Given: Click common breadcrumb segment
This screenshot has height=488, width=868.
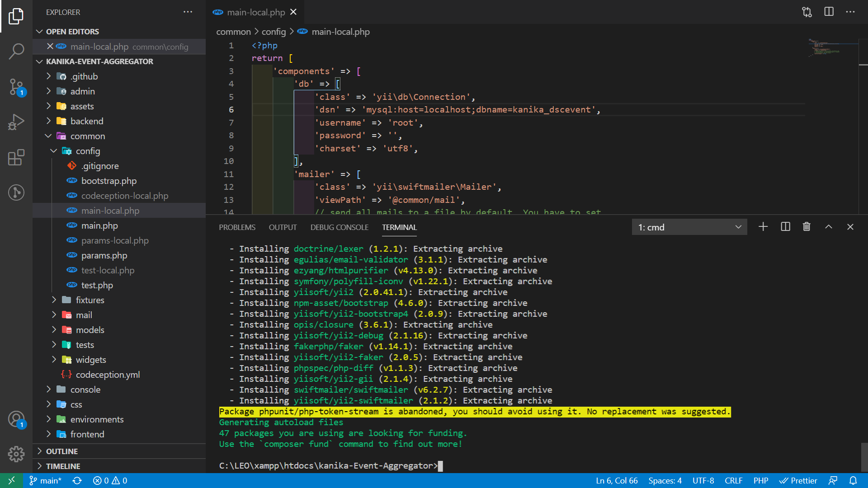Looking at the screenshot, I should [233, 32].
